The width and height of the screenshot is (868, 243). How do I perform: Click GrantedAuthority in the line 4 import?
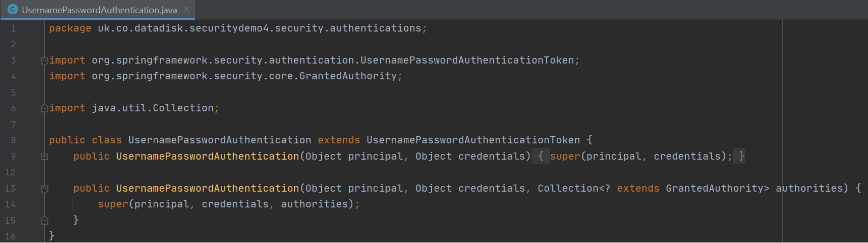coord(348,76)
